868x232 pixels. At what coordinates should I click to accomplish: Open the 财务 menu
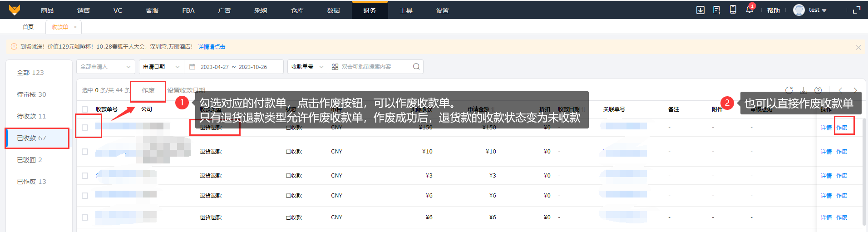click(370, 10)
